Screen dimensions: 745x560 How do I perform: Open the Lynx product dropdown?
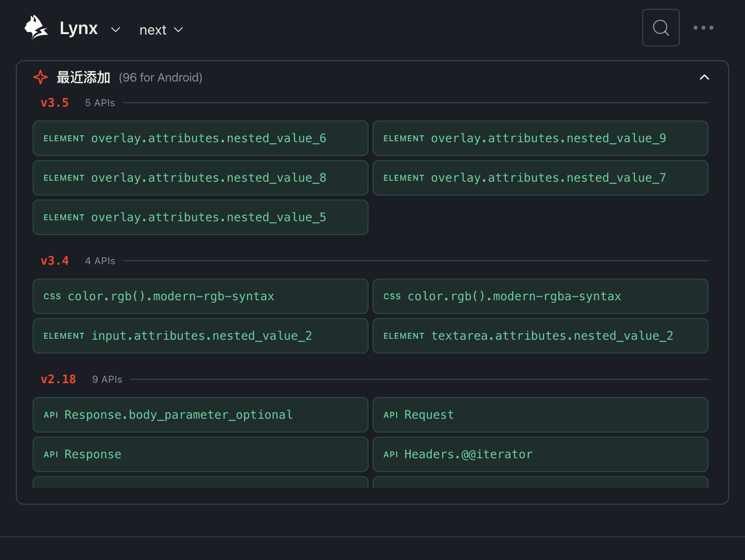tap(116, 30)
